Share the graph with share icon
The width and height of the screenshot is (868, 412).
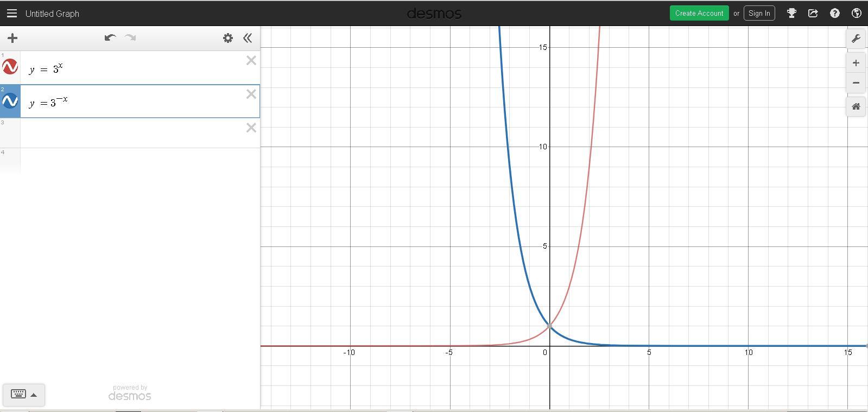(x=813, y=13)
